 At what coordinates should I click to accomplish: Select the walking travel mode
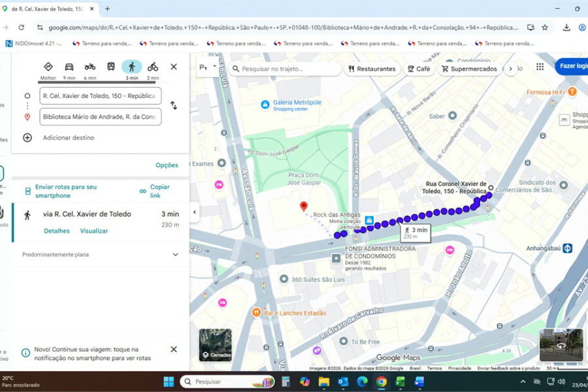pyautogui.click(x=131, y=67)
